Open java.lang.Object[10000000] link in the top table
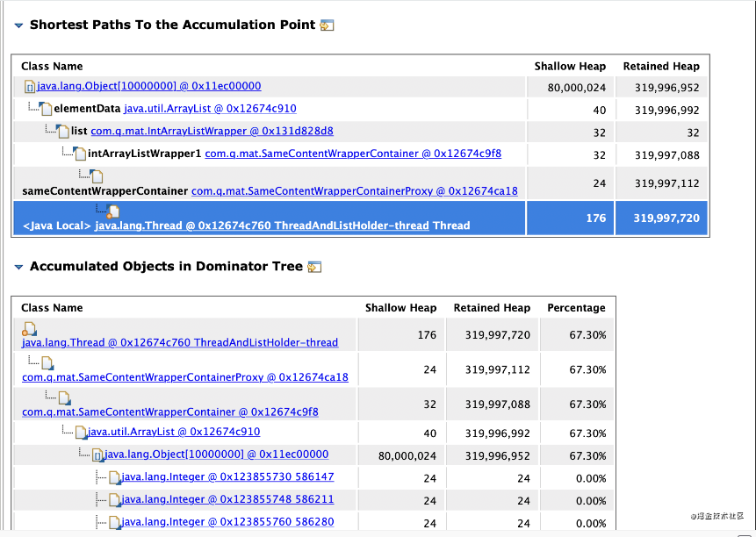 click(x=148, y=86)
